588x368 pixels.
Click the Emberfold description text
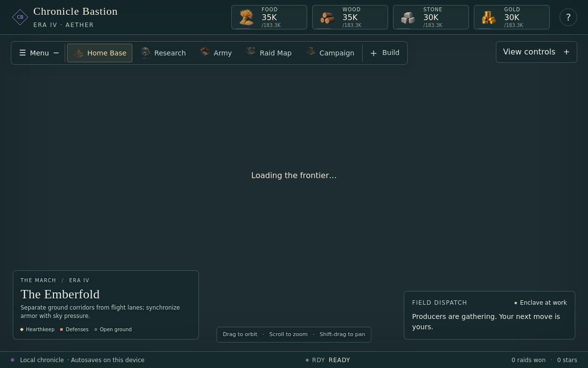pyautogui.click(x=100, y=312)
